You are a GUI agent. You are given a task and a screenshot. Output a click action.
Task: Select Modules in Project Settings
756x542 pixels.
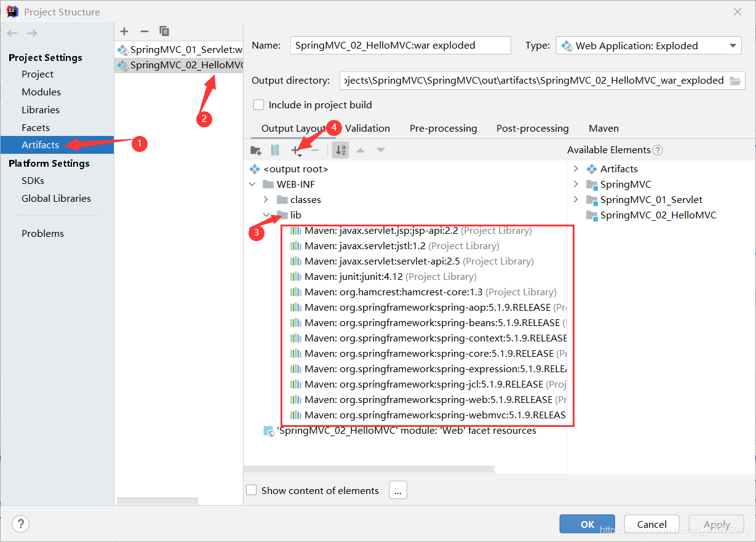tap(41, 92)
